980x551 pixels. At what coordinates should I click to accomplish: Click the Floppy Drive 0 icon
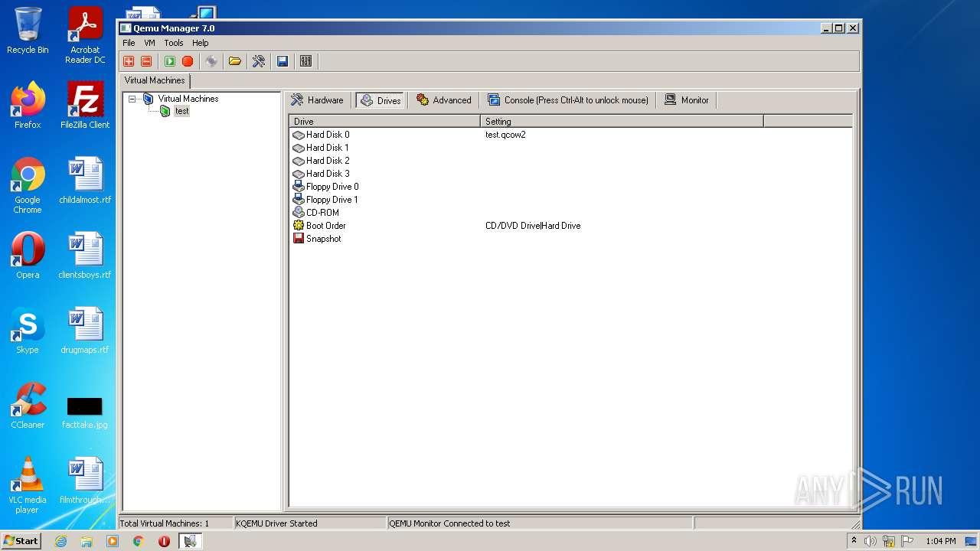tap(299, 187)
